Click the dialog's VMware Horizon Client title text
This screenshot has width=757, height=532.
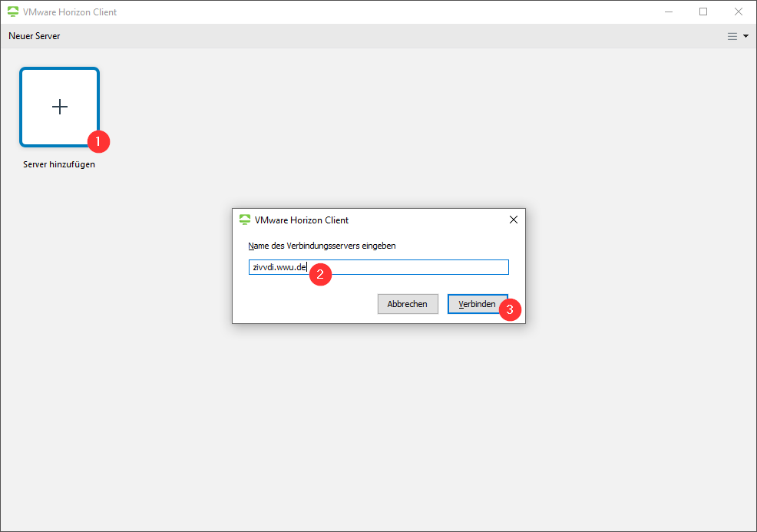pos(301,220)
